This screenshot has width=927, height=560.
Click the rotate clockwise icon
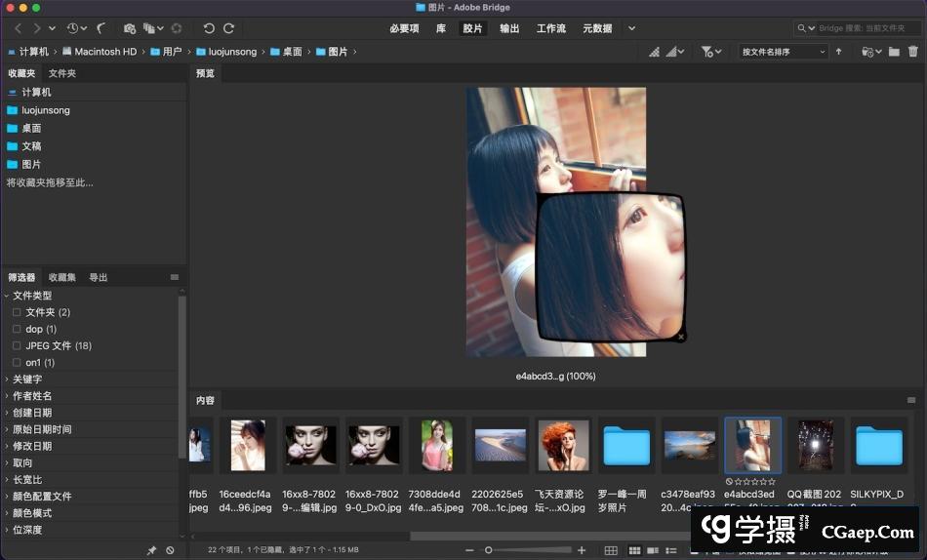click(x=229, y=29)
